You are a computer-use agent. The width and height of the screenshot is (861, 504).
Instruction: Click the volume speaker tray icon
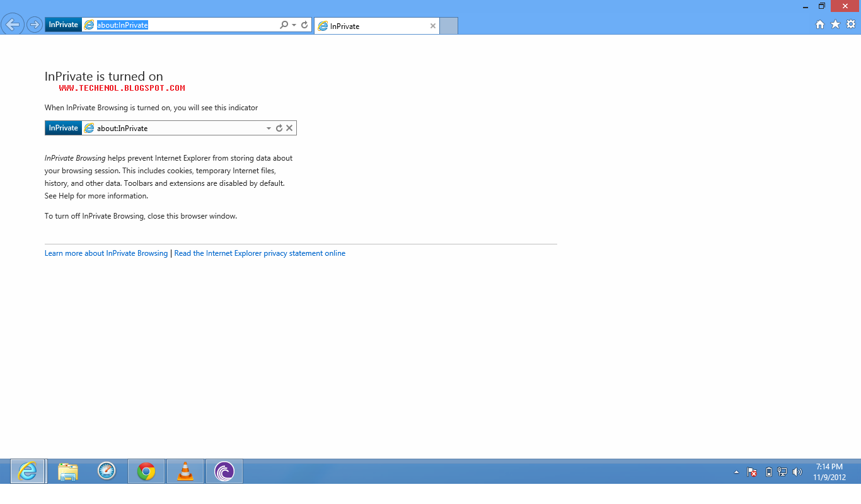[797, 472]
